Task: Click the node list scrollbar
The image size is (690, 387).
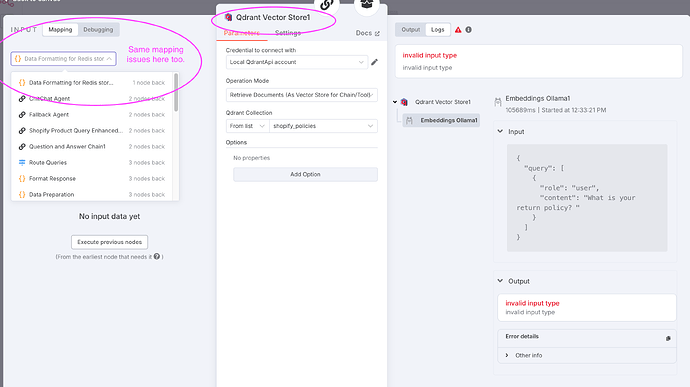Action: 176,92
